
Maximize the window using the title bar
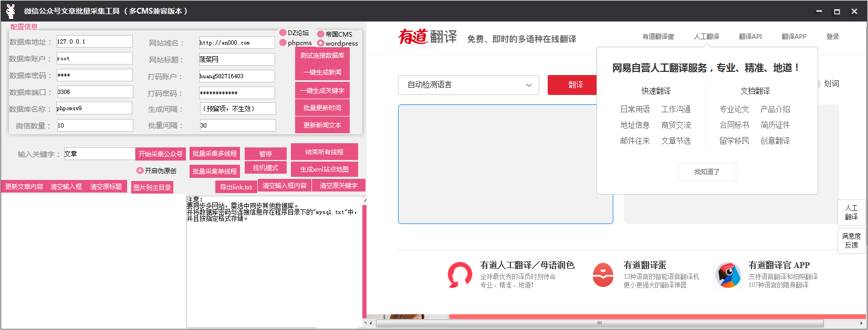836,11
